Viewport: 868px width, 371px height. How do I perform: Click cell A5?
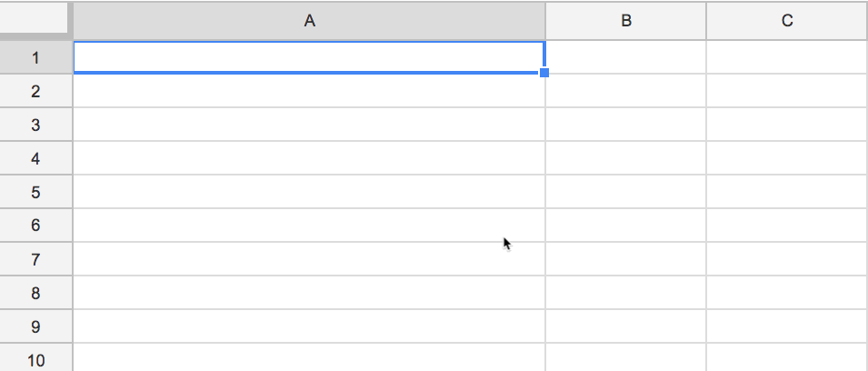[x=309, y=193]
